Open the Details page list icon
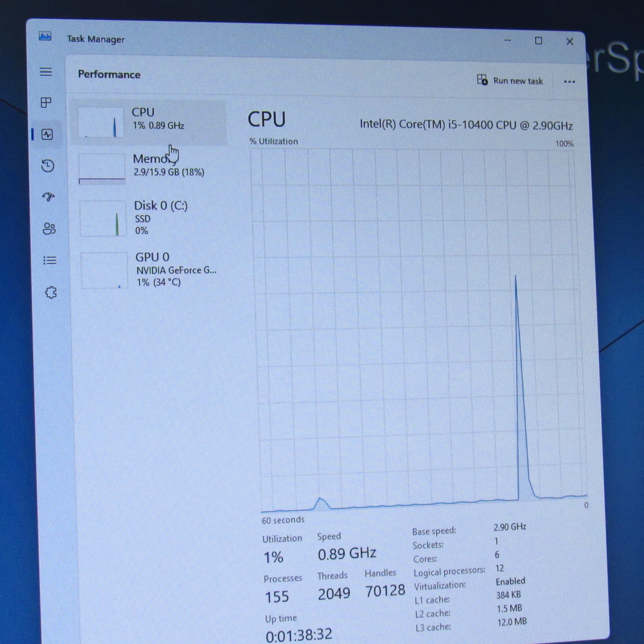 click(50, 260)
